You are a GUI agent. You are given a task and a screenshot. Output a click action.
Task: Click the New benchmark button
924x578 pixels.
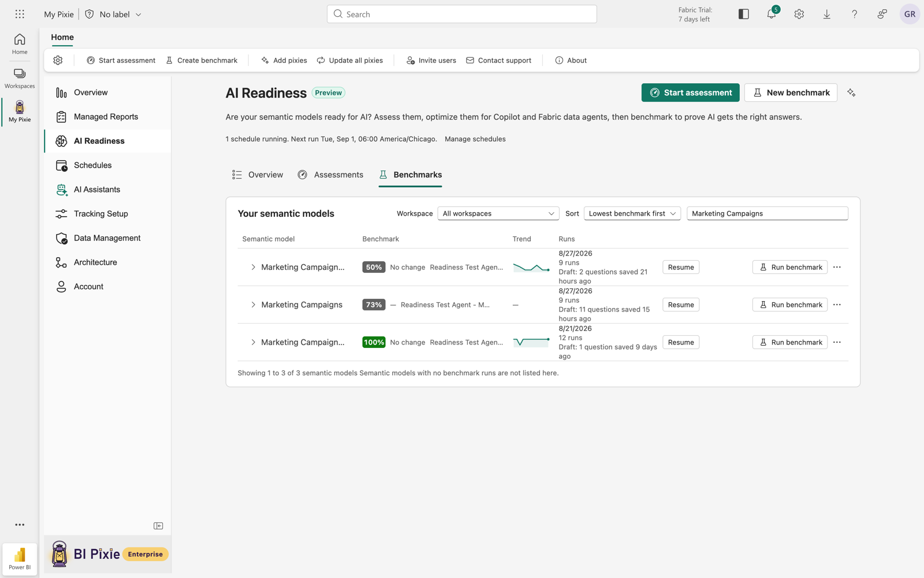coord(791,92)
